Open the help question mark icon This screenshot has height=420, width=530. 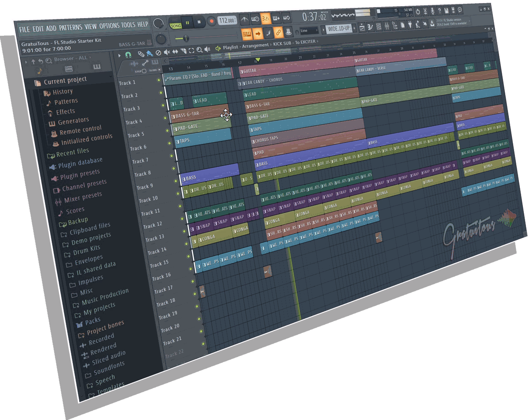coord(439,11)
